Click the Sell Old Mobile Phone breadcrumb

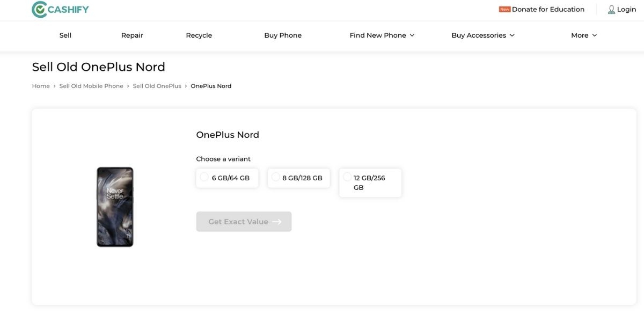tap(91, 85)
